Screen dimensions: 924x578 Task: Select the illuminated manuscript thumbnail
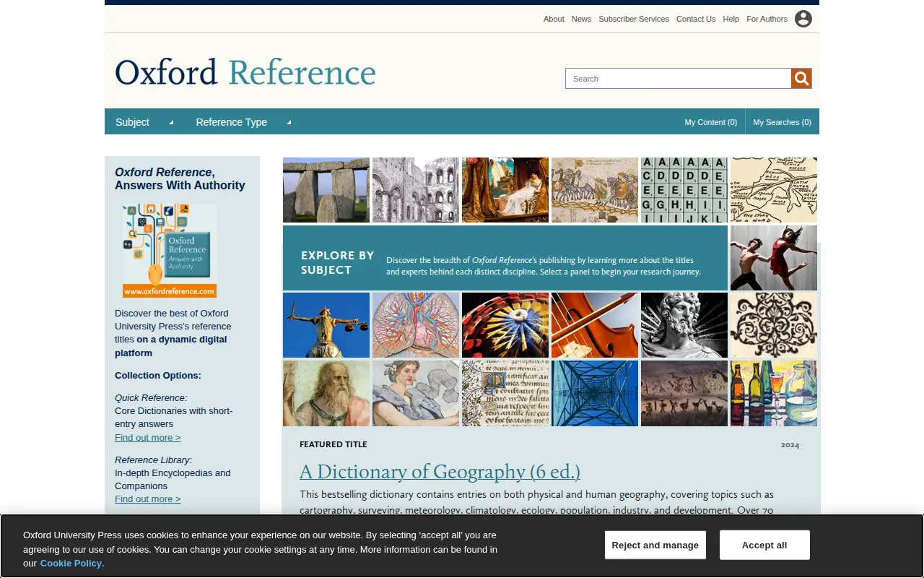tap(505, 394)
